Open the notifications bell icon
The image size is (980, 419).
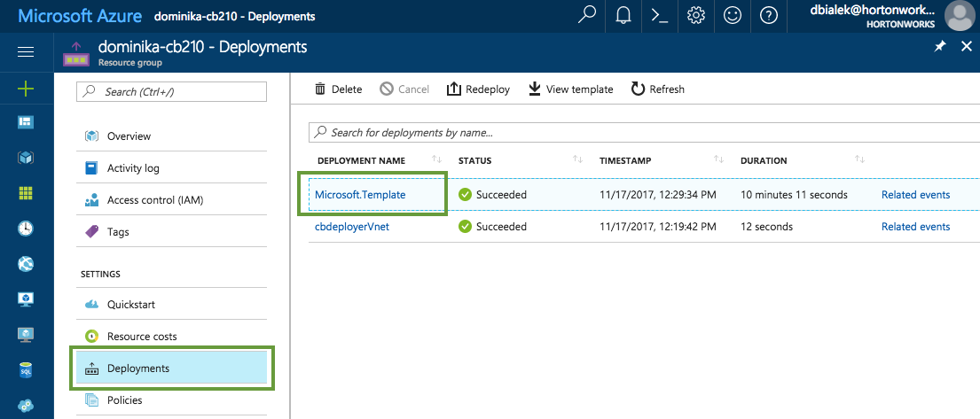click(623, 16)
